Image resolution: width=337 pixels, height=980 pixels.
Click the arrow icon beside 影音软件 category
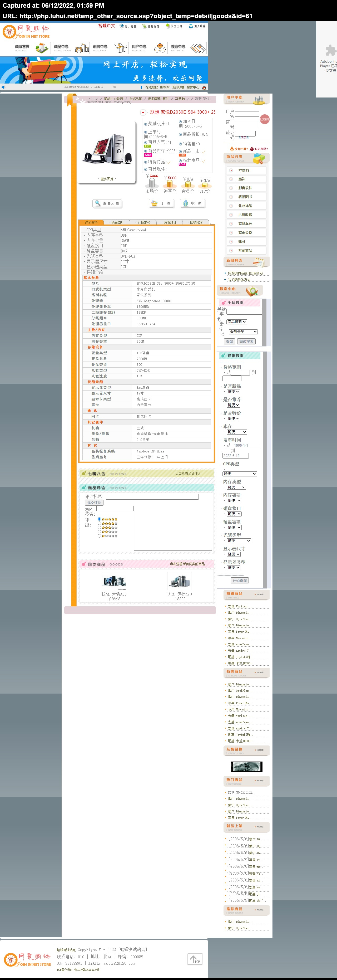coord(231,188)
